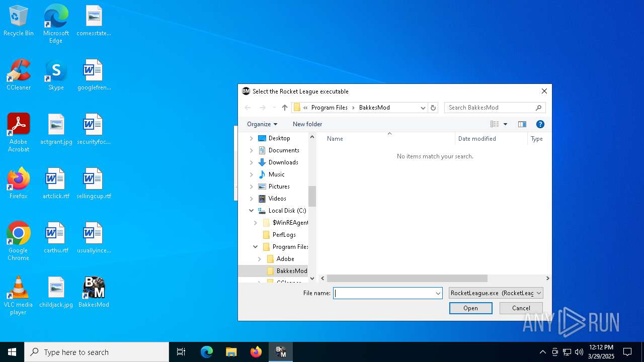The width and height of the screenshot is (644, 362).
Task: Cancel the file selection dialog
Action: coord(521,308)
